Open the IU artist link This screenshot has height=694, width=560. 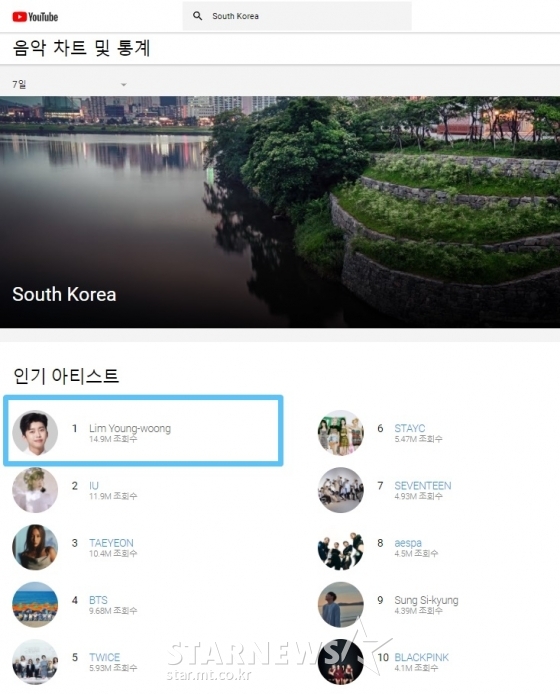click(94, 486)
